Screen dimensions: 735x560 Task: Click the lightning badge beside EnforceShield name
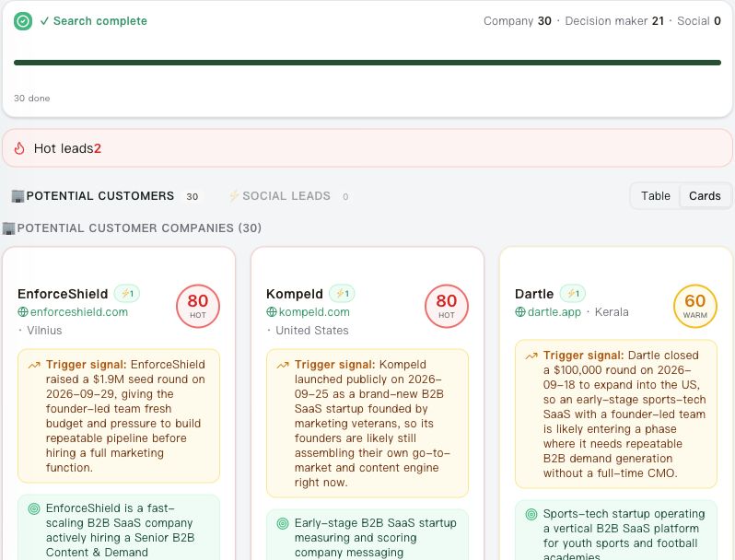point(127,294)
